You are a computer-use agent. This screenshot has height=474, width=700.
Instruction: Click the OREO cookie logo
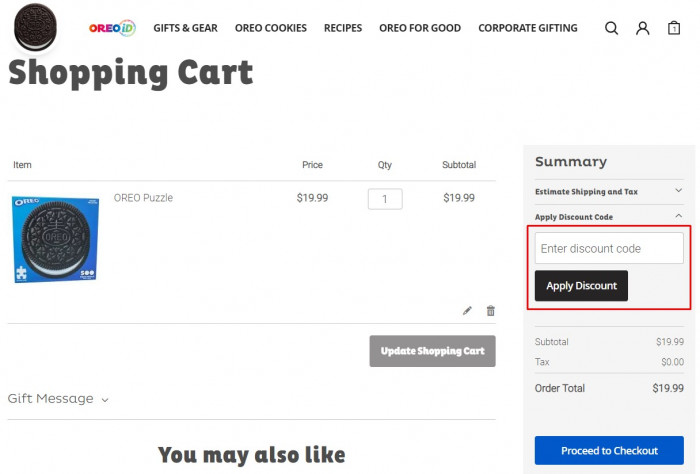[x=35, y=27]
